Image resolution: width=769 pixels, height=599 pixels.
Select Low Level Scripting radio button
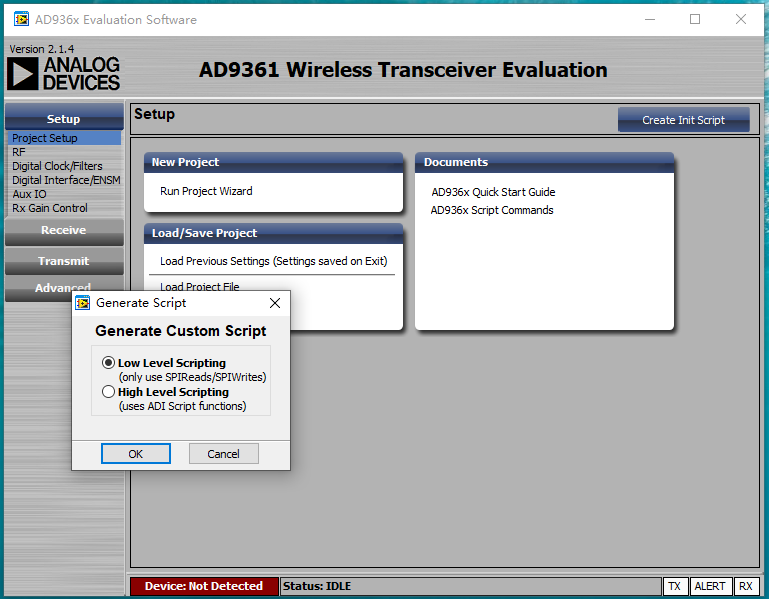pos(108,363)
